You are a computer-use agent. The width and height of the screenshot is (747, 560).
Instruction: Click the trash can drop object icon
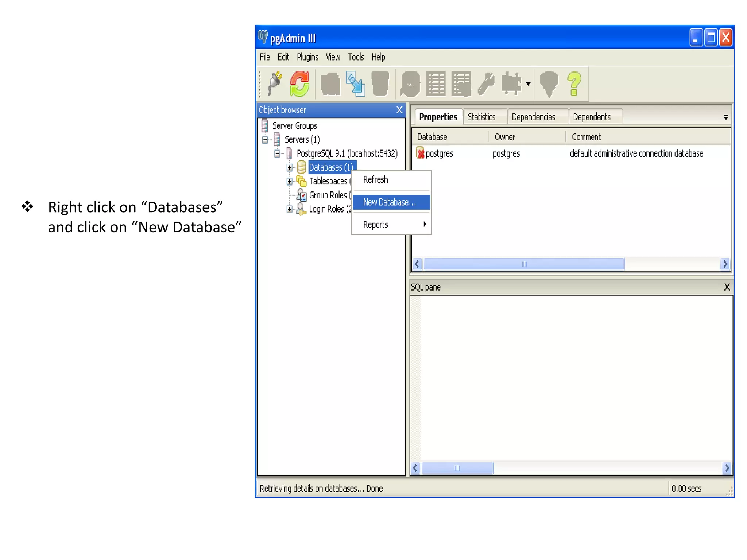(x=380, y=84)
